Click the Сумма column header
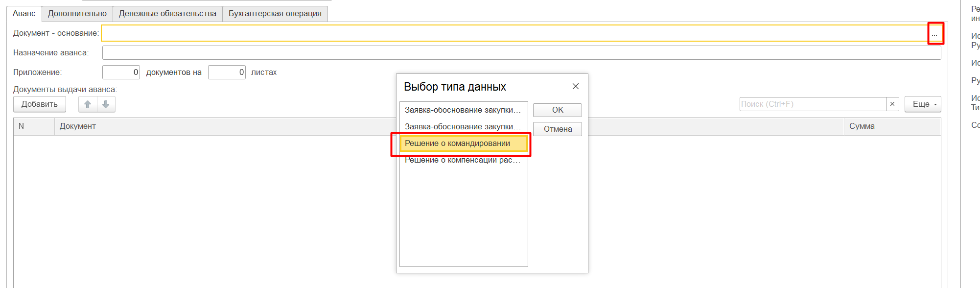The width and height of the screenshot is (980, 288). pos(862,126)
